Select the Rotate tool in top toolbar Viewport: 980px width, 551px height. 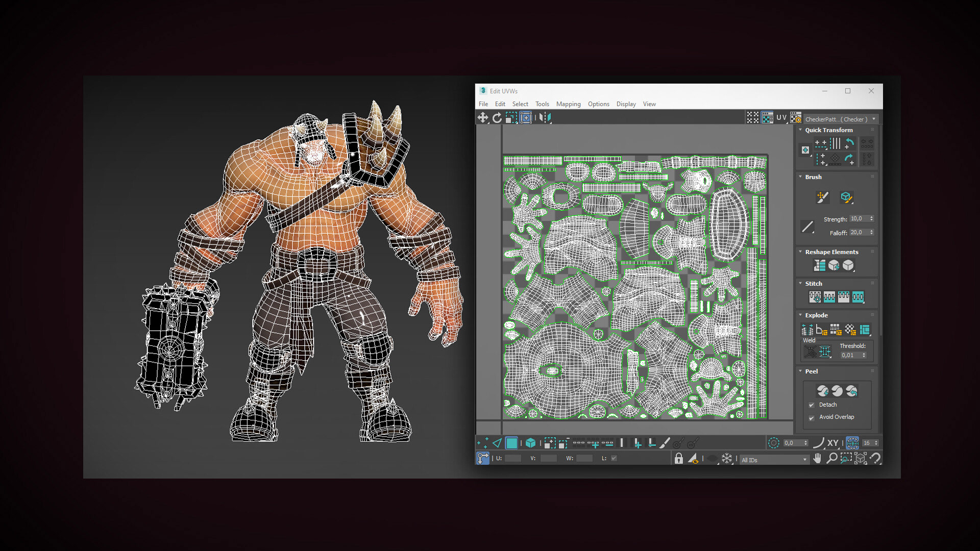[x=497, y=118]
